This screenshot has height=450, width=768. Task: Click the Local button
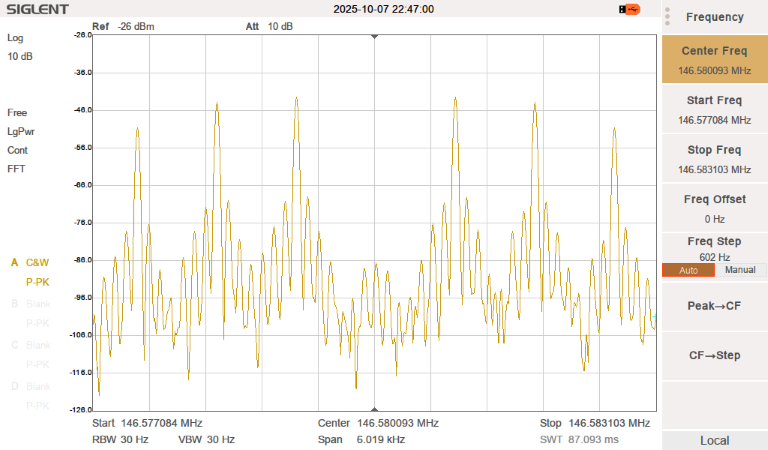pyautogui.click(x=714, y=440)
